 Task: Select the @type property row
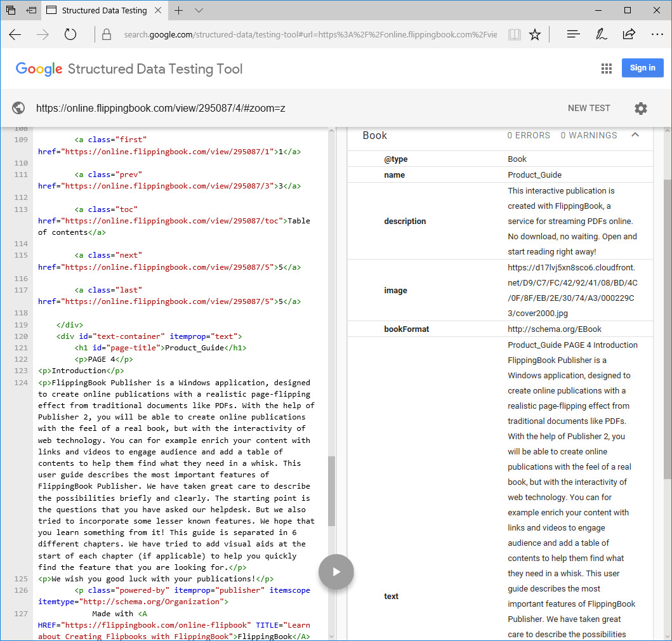click(500, 159)
